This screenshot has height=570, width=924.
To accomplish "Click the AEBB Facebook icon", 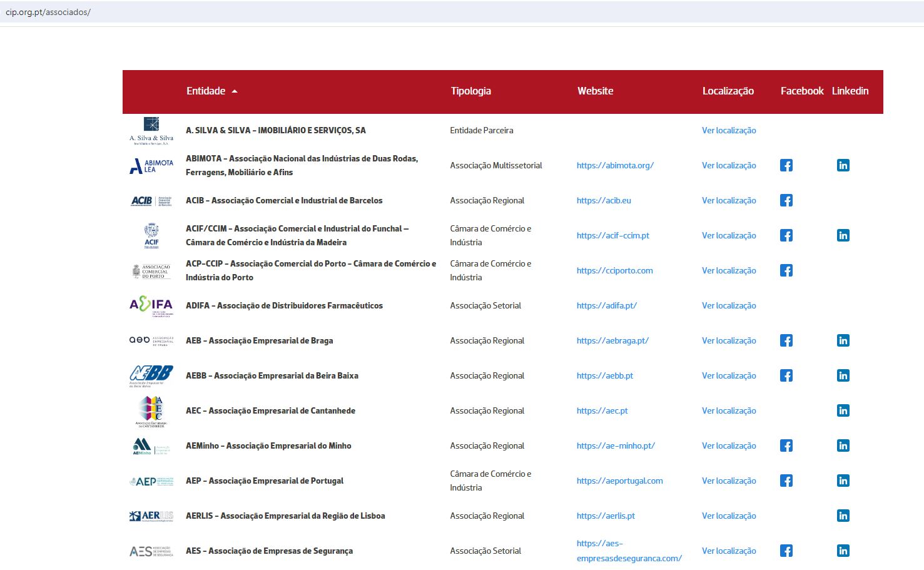I will click(x=786, y=375).
